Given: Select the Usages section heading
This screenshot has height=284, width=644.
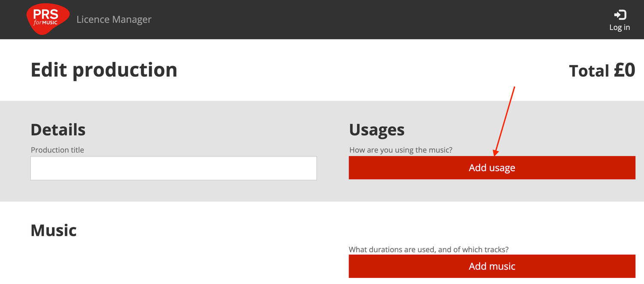Looking at the screenshot, I should click(377, 130).
